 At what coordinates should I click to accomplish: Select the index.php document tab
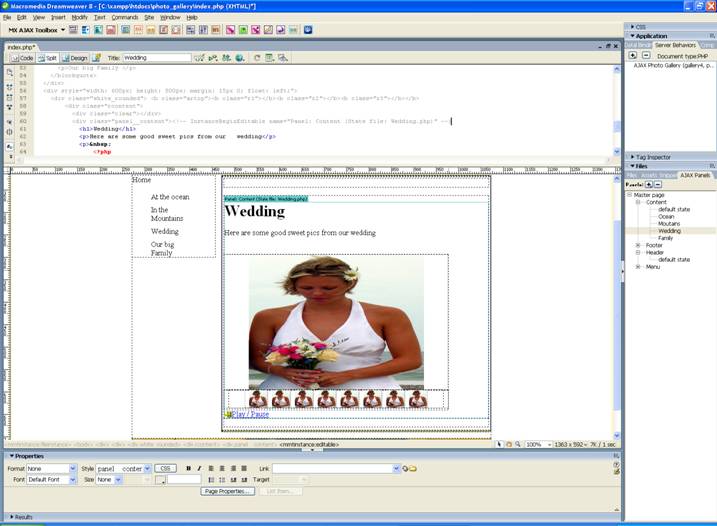21,47
